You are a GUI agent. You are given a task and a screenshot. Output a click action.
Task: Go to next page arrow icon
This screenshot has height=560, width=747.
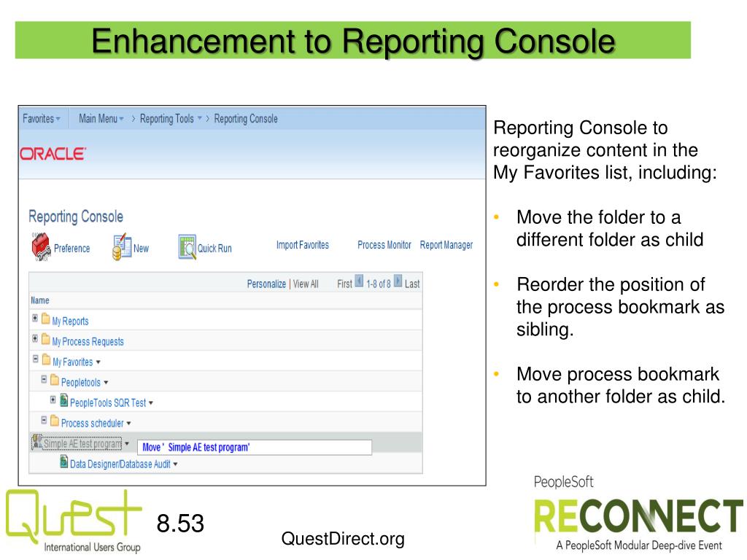click(x=398, y=281)
